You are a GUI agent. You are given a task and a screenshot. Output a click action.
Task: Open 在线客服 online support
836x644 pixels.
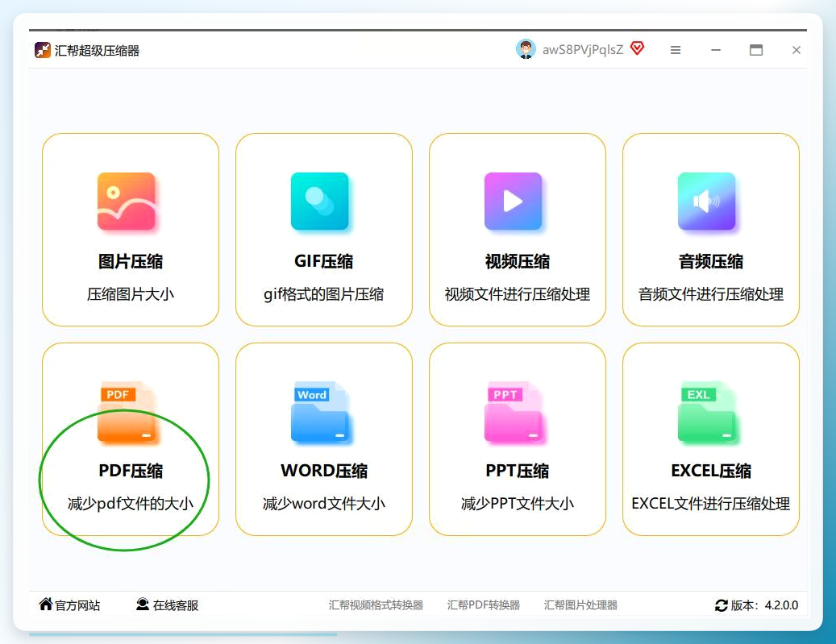click(x=176, y=605)
